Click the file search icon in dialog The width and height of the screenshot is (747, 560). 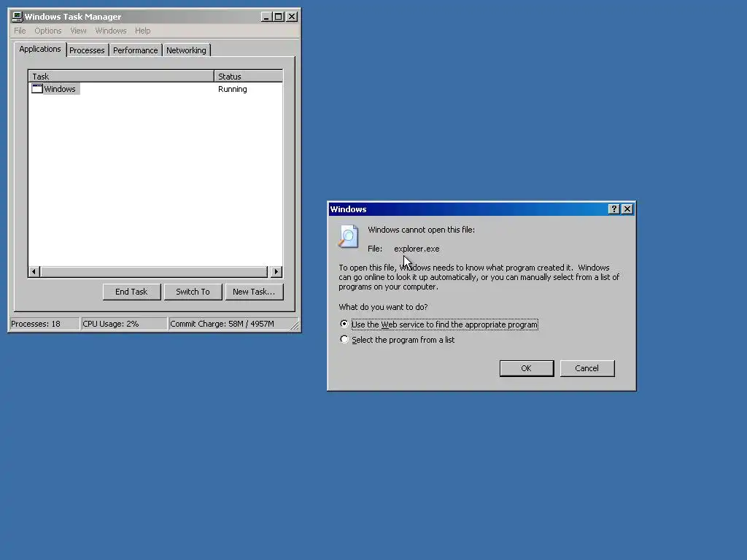[x=348, y=236]
